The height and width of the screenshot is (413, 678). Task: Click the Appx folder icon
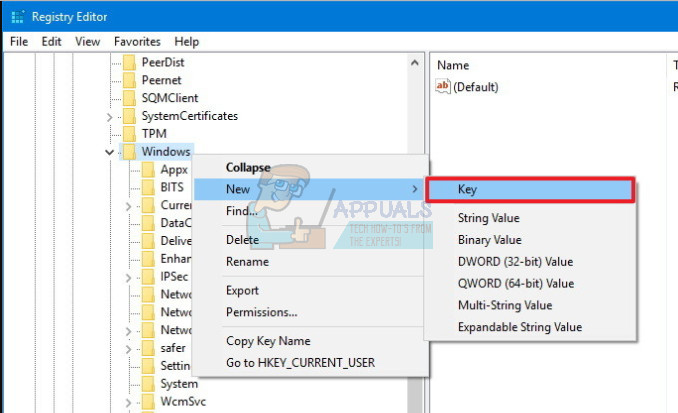click(x=148, y=170)
